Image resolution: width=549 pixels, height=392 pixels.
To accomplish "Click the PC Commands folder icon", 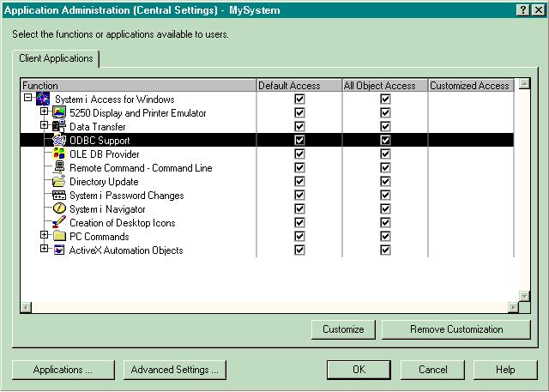I will [59, 236].
